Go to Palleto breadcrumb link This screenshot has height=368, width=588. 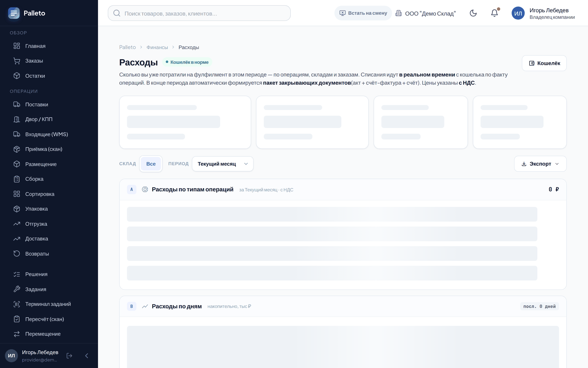click(127, 47)
